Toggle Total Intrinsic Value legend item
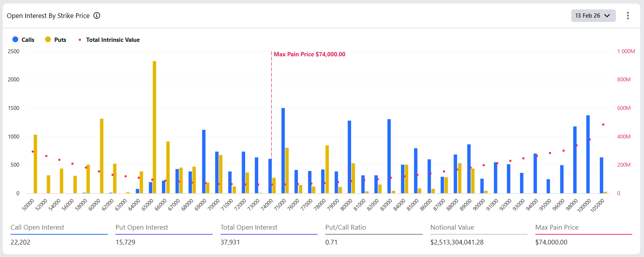This screenshot has width=644, height=257. (x=109, y=40)
